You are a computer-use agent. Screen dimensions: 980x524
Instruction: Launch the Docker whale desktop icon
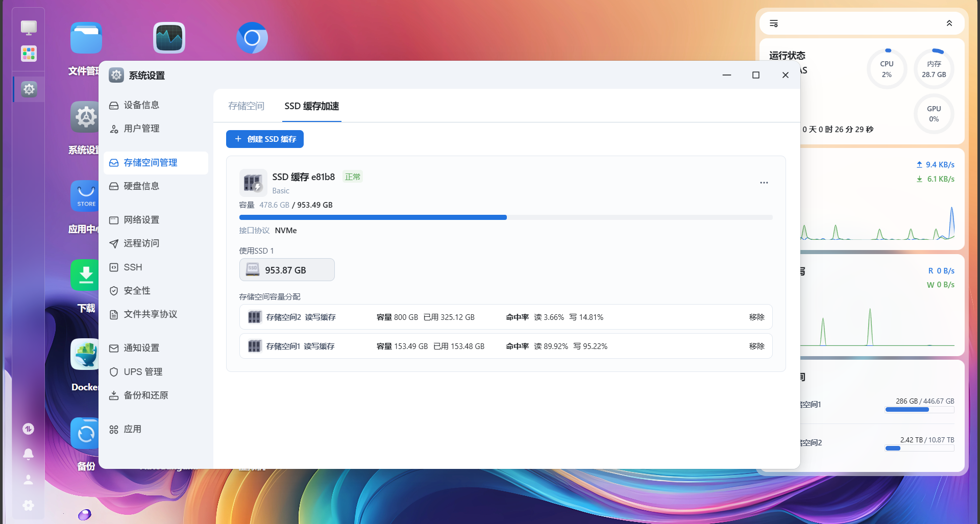(85, 354)
